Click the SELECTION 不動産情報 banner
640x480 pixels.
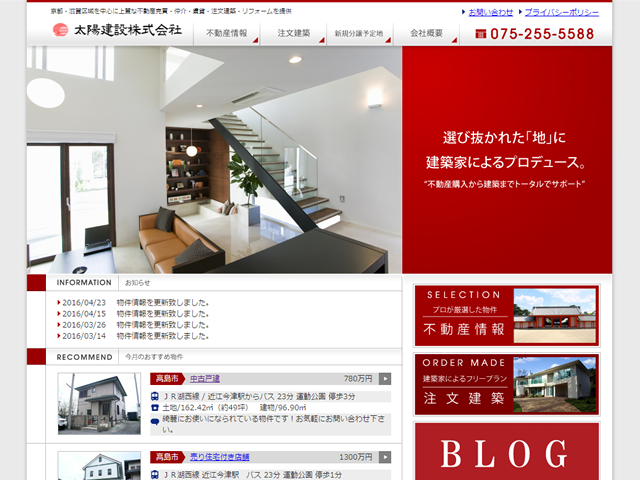tap(506, 316)
